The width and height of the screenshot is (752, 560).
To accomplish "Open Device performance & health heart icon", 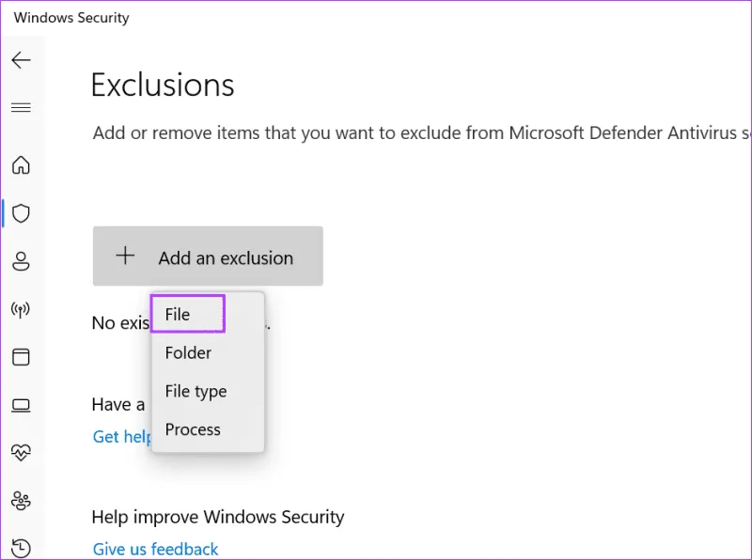I will click(21, 453).
